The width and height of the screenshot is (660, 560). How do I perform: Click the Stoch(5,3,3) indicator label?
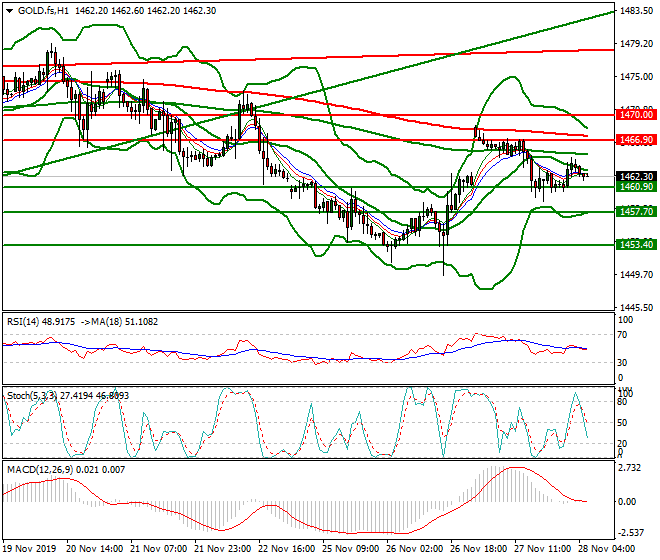(x=32, y=395)
